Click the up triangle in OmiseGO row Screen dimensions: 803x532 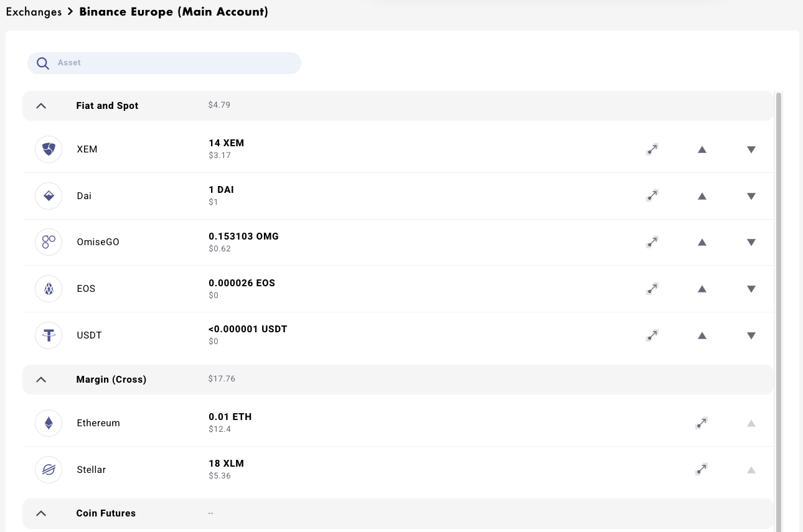point(702,242)
